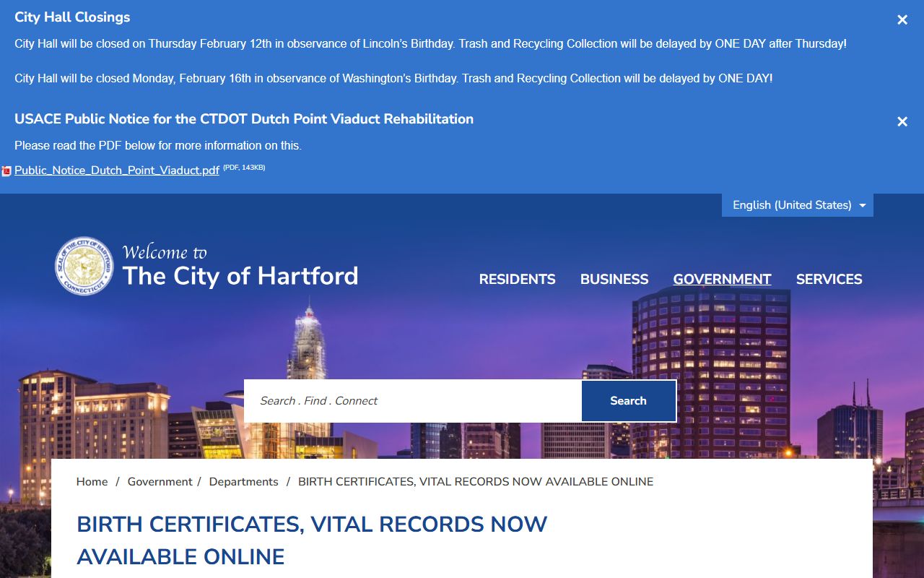Click the 'Please read the PDF below' text
This screenshot has width=924, height=578.
click(158, 146)
